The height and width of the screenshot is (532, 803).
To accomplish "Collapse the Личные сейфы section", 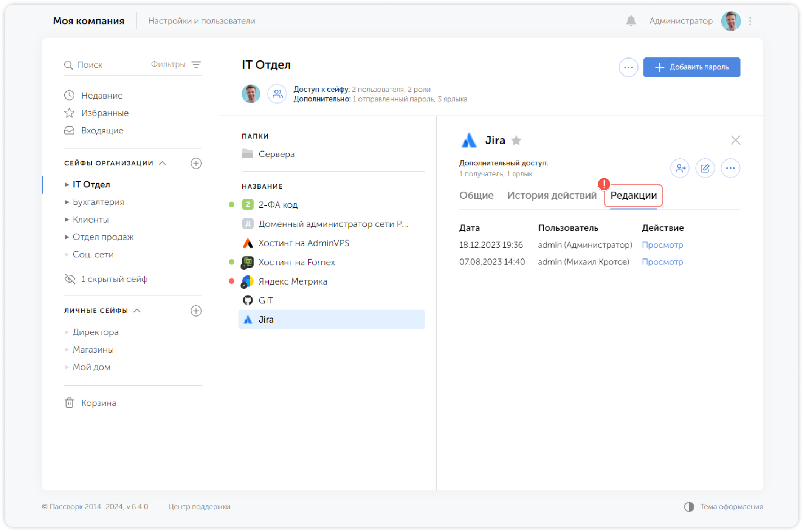I will (x=138, y=311).
